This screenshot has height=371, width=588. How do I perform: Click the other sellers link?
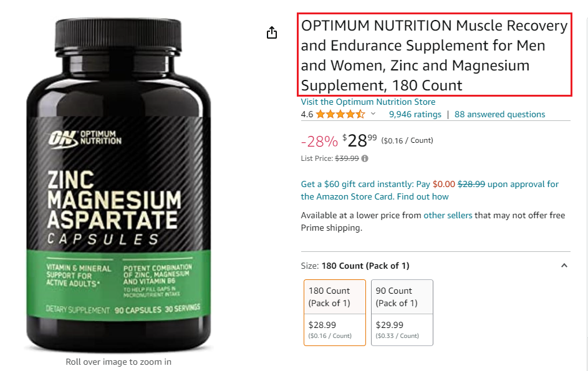coord(448,215)
